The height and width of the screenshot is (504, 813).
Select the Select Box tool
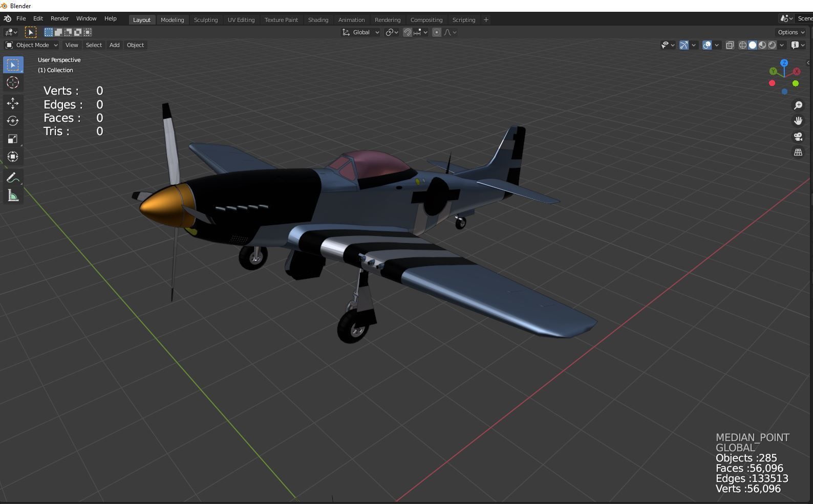point(13,65)
